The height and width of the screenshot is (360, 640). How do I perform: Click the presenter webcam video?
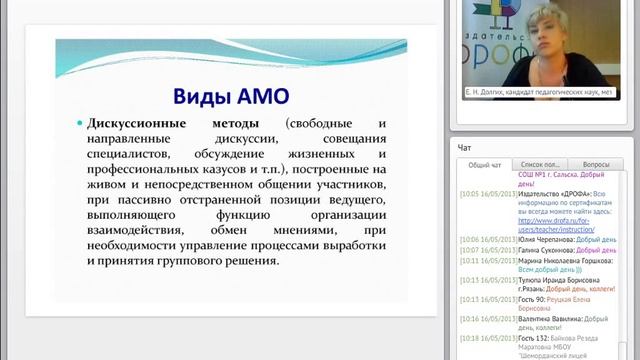541,50
